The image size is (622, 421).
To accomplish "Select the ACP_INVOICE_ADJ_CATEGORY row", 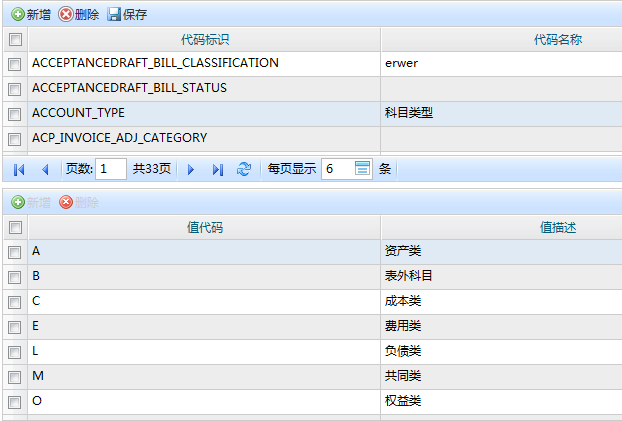I will (119, 137).
